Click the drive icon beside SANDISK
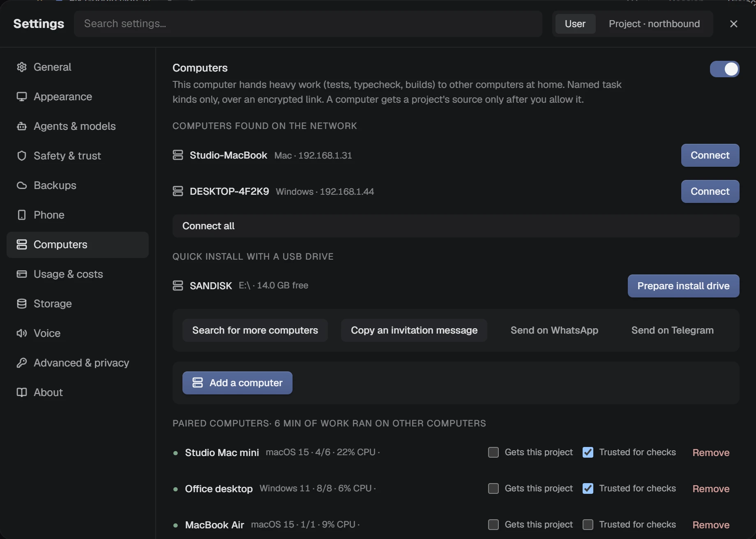The image size is (756, 539). click(x=178, y=286)
